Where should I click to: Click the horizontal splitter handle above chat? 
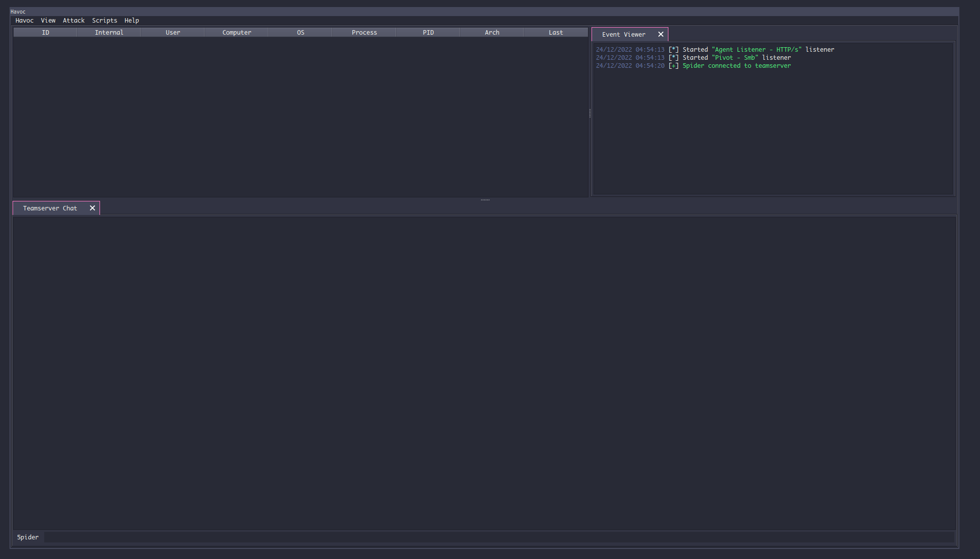point(485,200)
